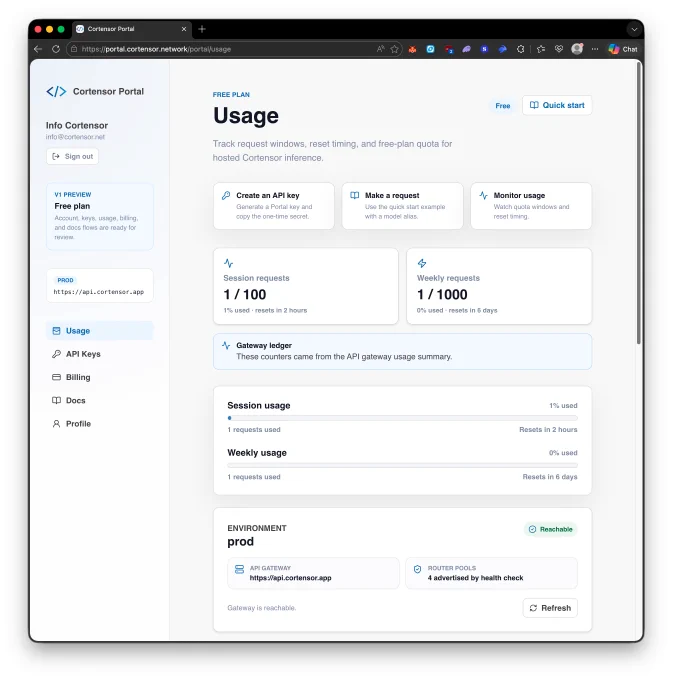Close the Cortensor Portal tab
Screen dimensions: 673x680
click(184, 29)
